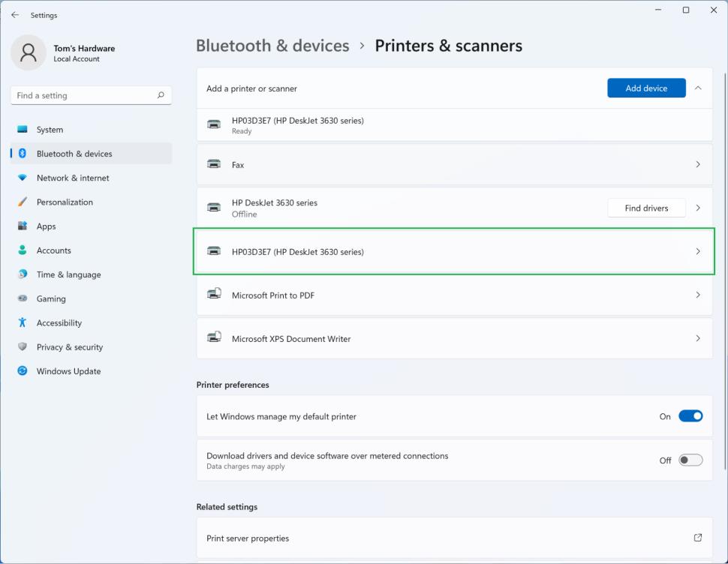Open Print server properties external link icon
Viewport: 728px width, 564px height.
tap(698, 538)
